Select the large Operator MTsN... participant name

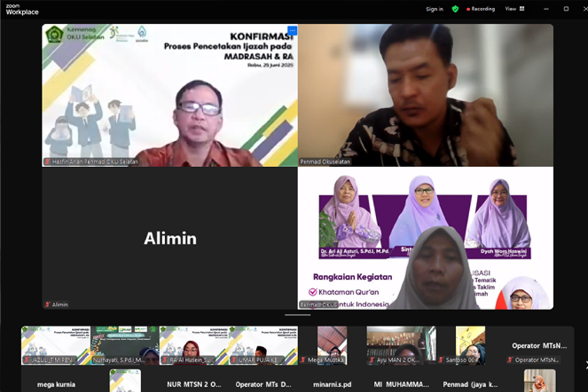(539, 346)
